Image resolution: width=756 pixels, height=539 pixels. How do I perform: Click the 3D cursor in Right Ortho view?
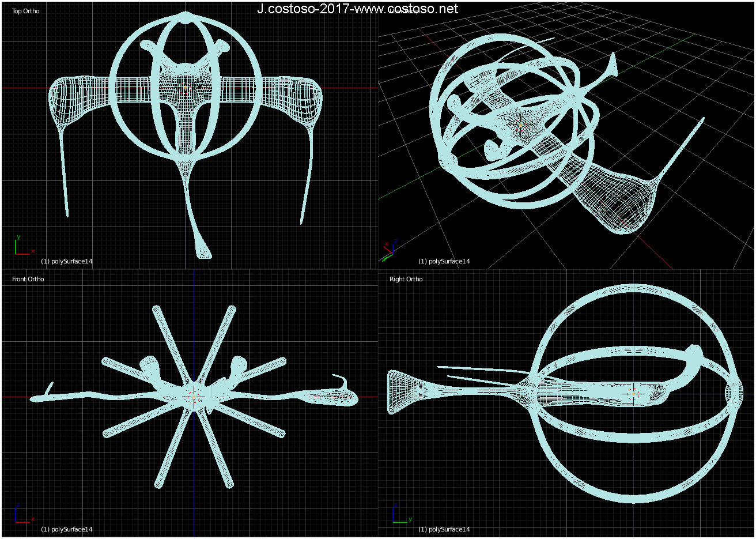tap(634, 393)
